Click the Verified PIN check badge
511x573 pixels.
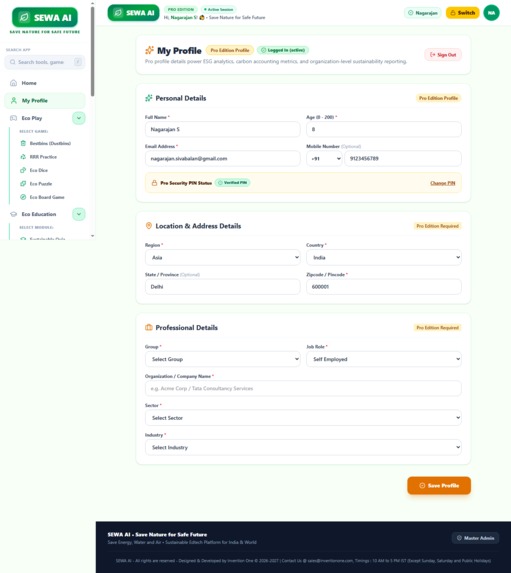[232, 183]
